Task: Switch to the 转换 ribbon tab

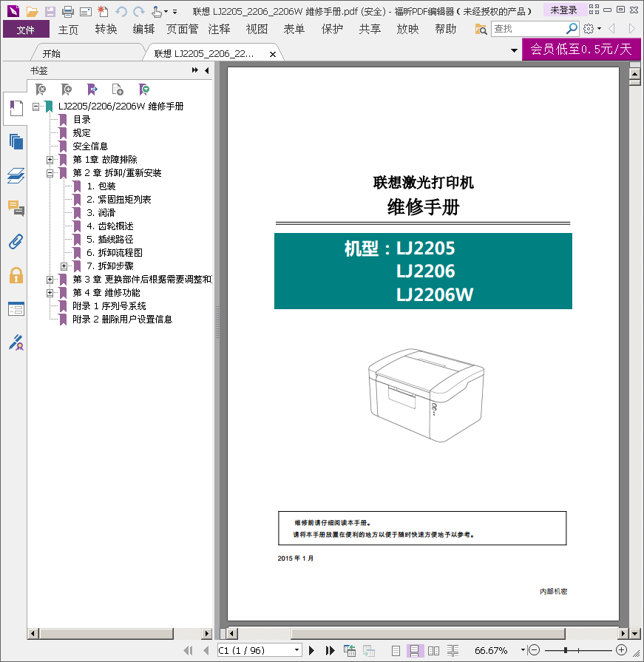Action: pyautogui.click(x=106, y=29)
